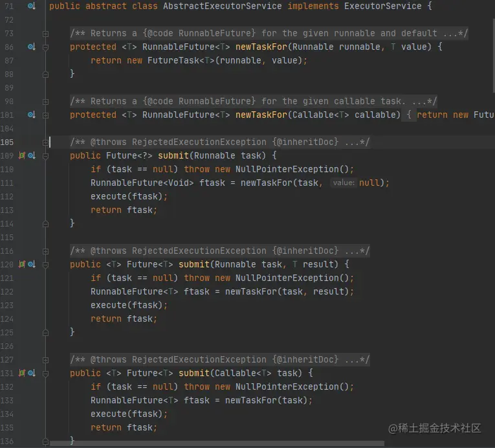The height and width of the screenshot is (448, 495).
Task: Click the ExecutorService interface name on line 71
Action: [382, 6]
